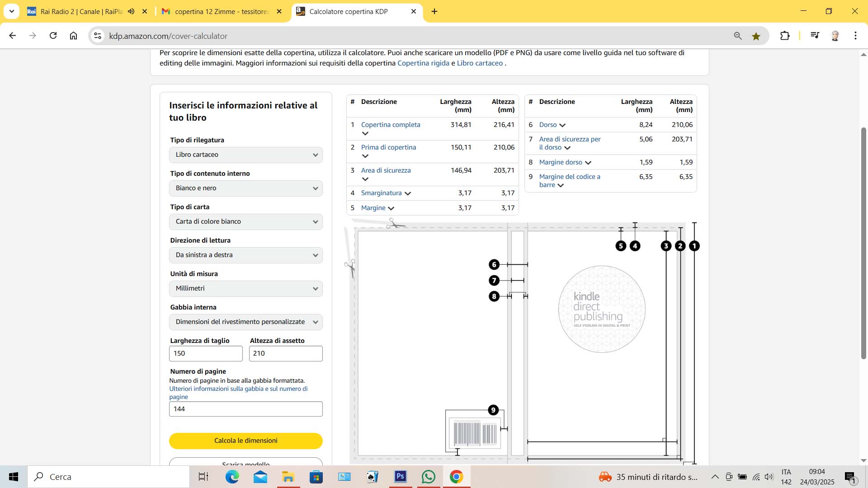Open the Libro cartaceo link
The image size is (868, 488).
point(480,63)
